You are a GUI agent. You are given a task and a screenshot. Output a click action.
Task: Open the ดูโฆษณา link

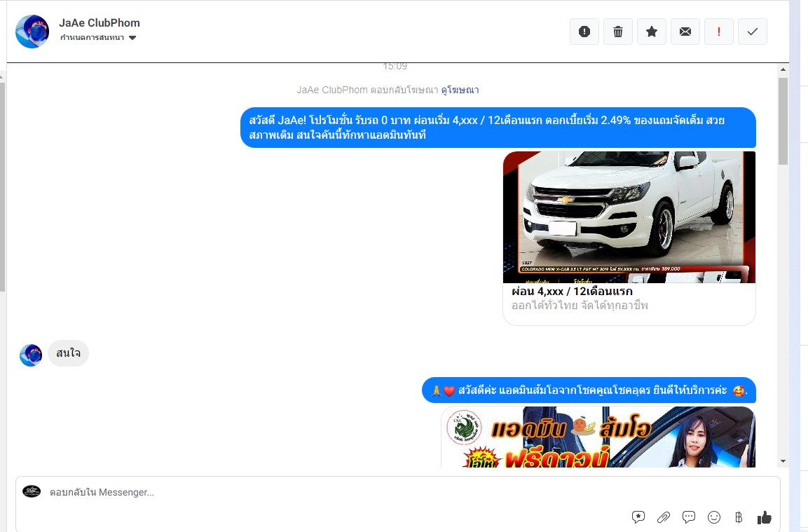460,90
